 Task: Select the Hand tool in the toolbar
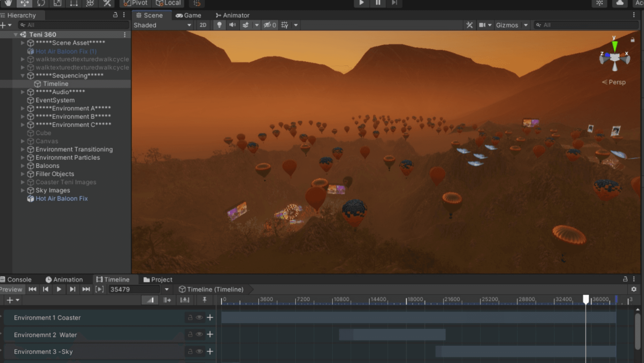point(8,3)
